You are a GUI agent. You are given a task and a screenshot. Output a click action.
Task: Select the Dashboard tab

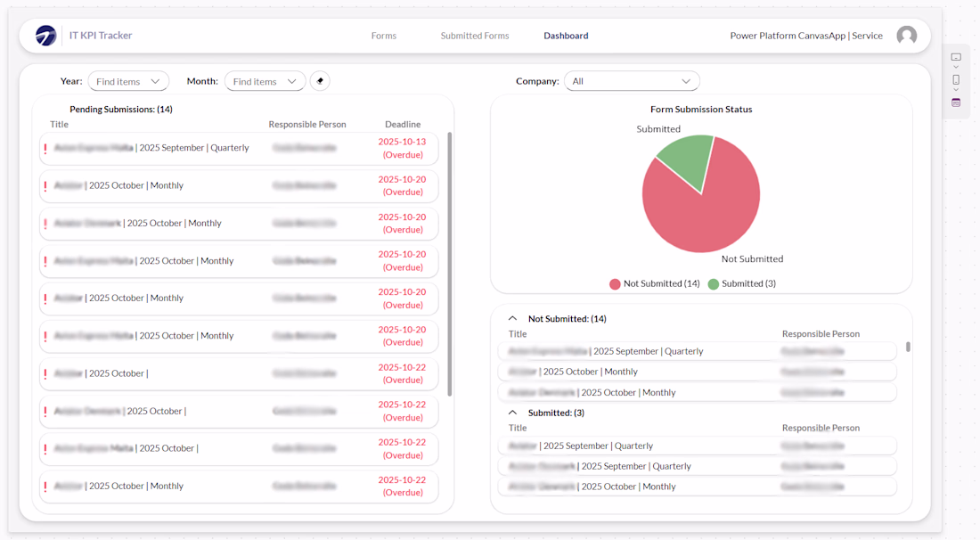(566, 36)
